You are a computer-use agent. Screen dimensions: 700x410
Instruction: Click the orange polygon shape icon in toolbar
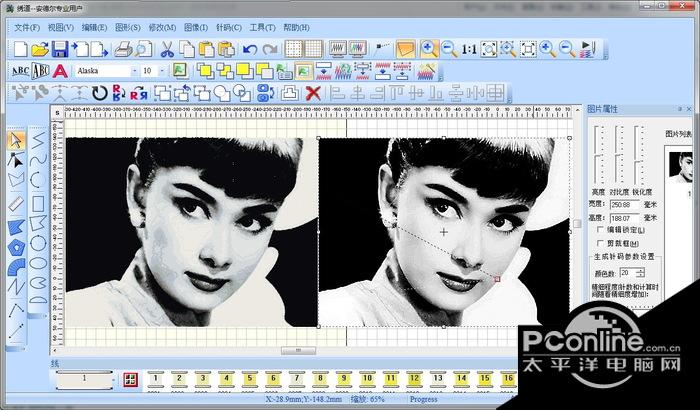pyautogui.click(x=405, y=49)
